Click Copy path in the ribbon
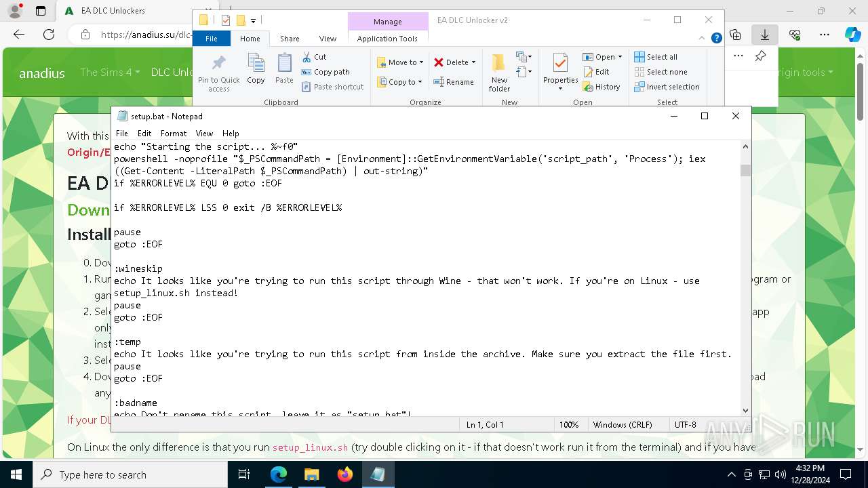This screenshot has height=488, width=868. (325, 72)
